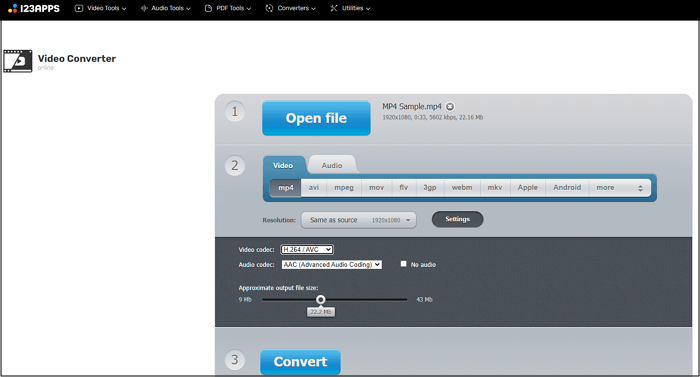Click the Open file button
The height and width of the screenshot is (377, 700).
[316, 118]
